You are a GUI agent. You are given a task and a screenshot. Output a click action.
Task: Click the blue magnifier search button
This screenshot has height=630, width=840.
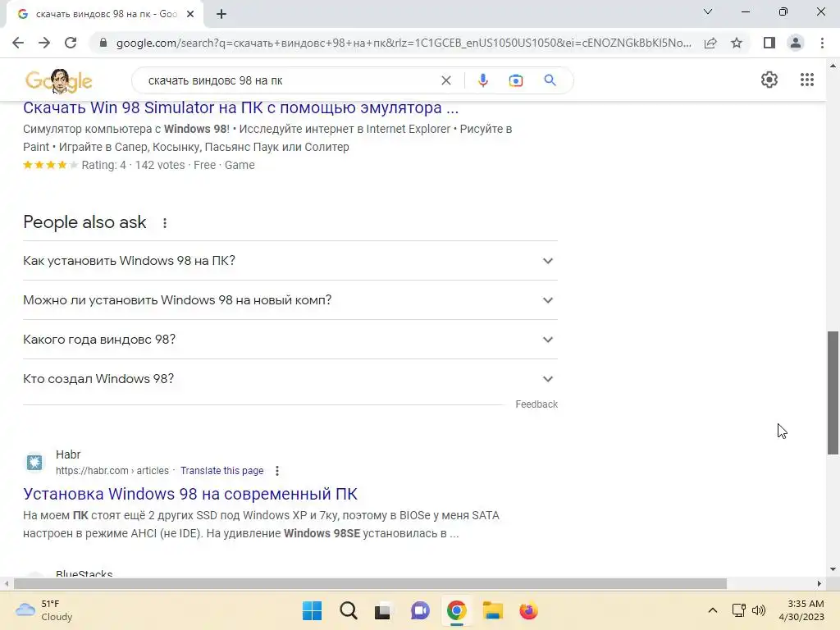(x=550, y=80)
